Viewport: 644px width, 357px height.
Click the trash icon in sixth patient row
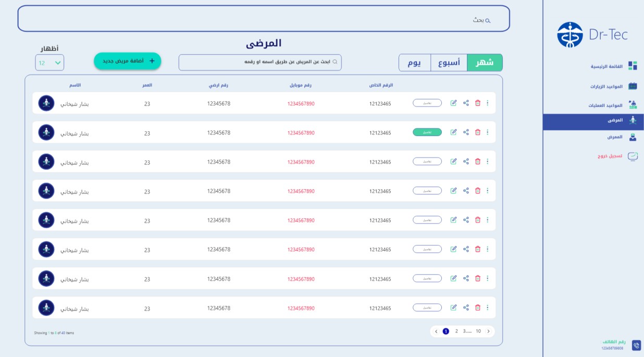478,249
